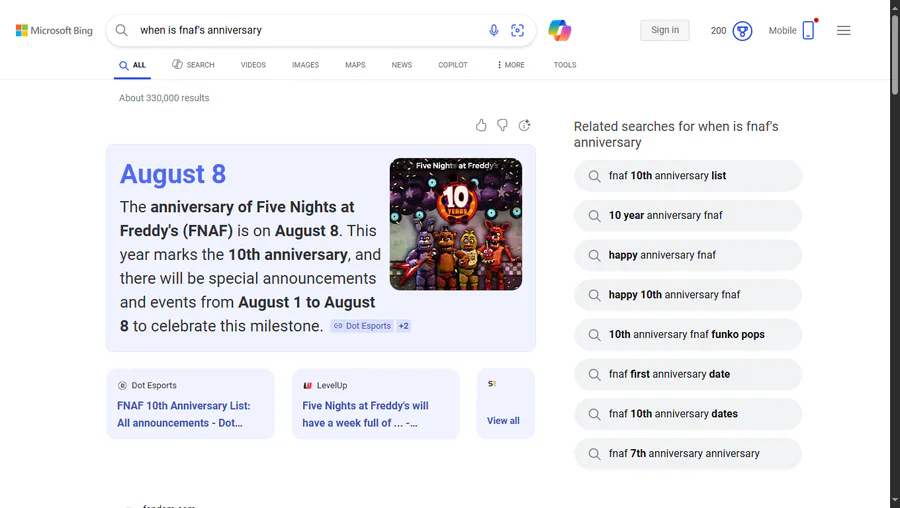This screenshot has height=508, width=900.
Task: Open the hamburger settings menu
Action: [844, 30]
